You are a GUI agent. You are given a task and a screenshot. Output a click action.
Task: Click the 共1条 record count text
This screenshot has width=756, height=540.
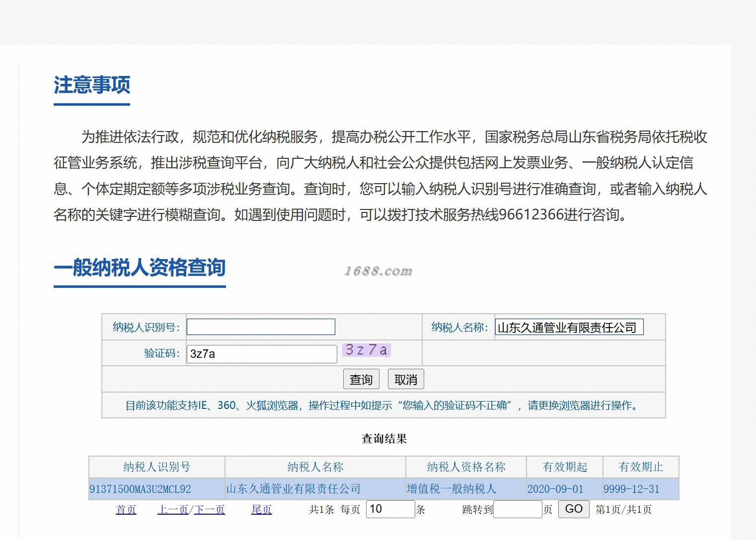tap(321, 510)
